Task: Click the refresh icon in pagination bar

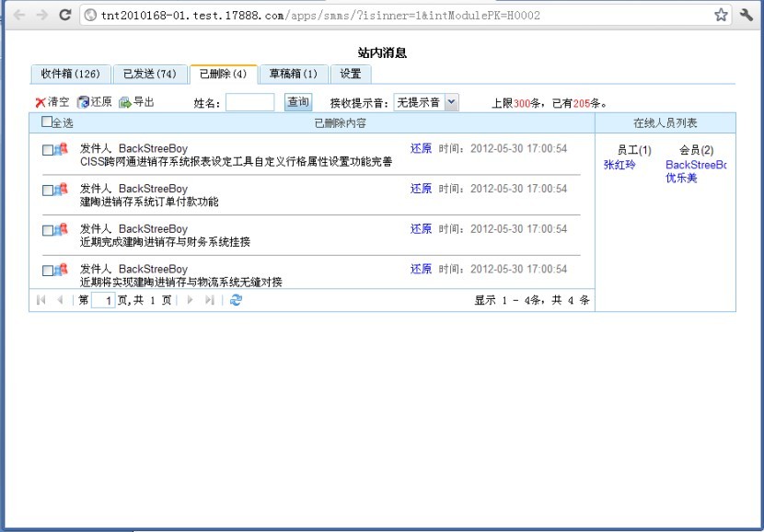Action: click(x=236, y=300)
